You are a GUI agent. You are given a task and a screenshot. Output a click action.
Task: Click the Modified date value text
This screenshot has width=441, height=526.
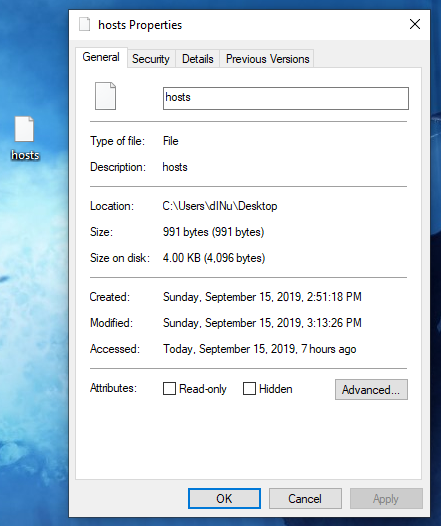262,323
